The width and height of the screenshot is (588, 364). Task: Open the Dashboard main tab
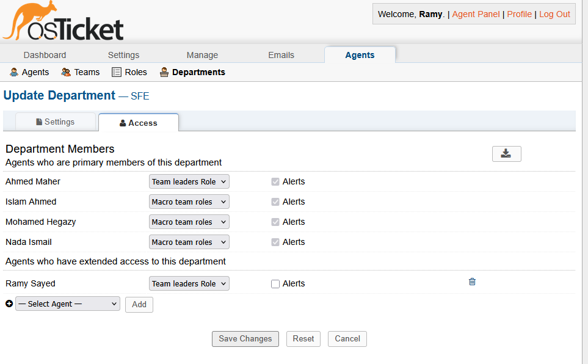[x=45, y=55]
